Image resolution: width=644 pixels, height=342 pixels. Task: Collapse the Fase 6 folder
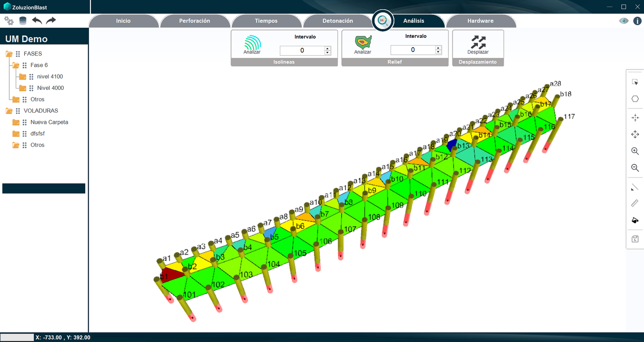tap(16, 65)
